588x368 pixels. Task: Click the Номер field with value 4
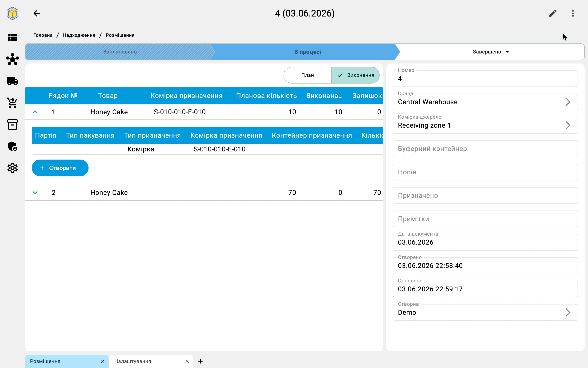(x=485, y=79)
